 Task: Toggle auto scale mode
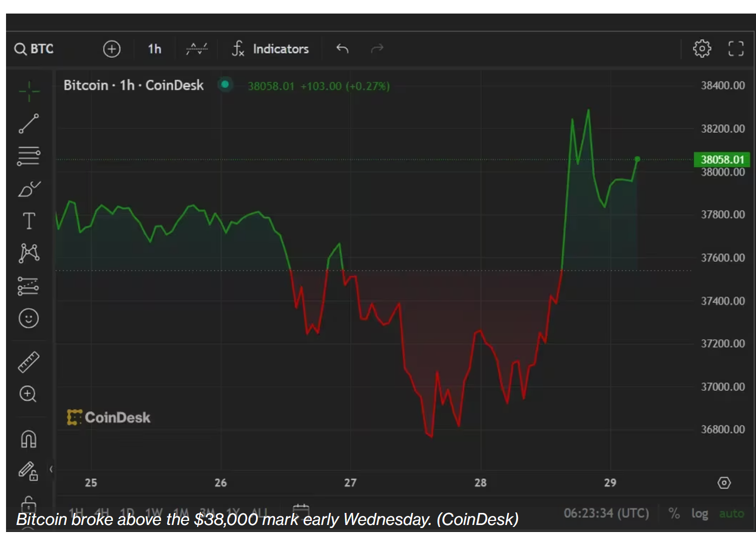(731, 513)
